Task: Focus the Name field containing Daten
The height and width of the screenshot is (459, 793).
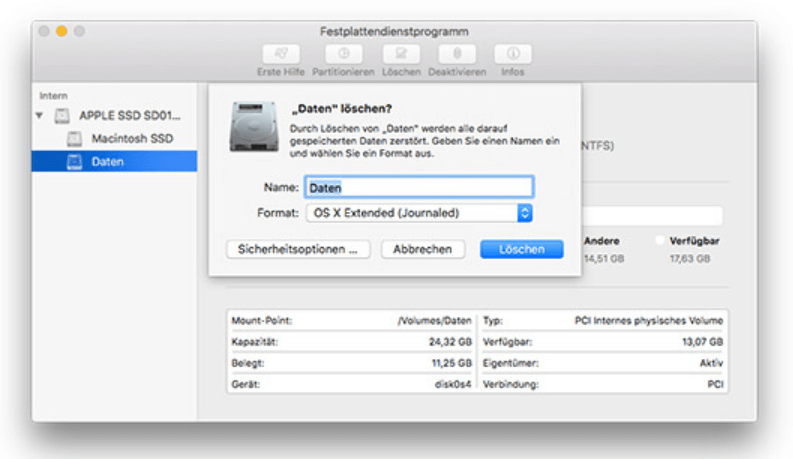Action: (x=419, y=188)
